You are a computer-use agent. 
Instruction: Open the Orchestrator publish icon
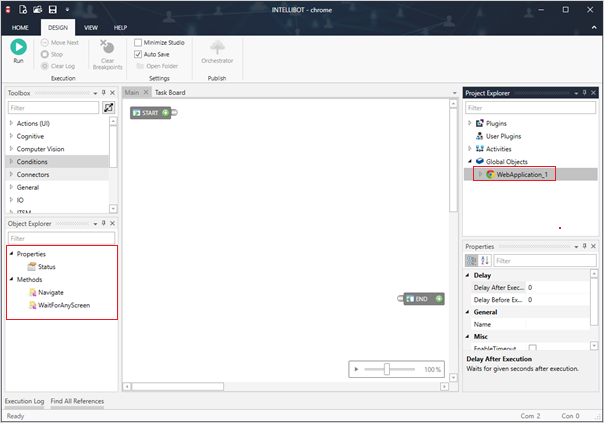click(x=217, y=47)
